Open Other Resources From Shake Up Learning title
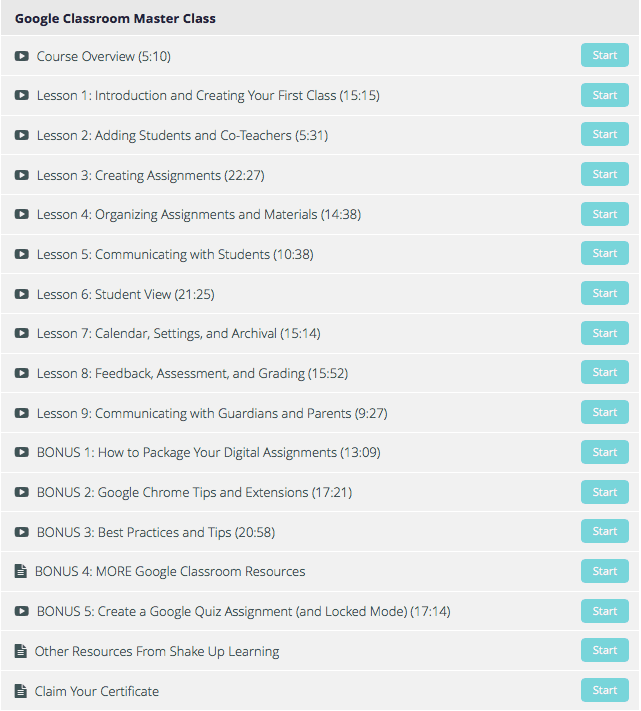Screen dimensions: 641x711 coord(157,652)
